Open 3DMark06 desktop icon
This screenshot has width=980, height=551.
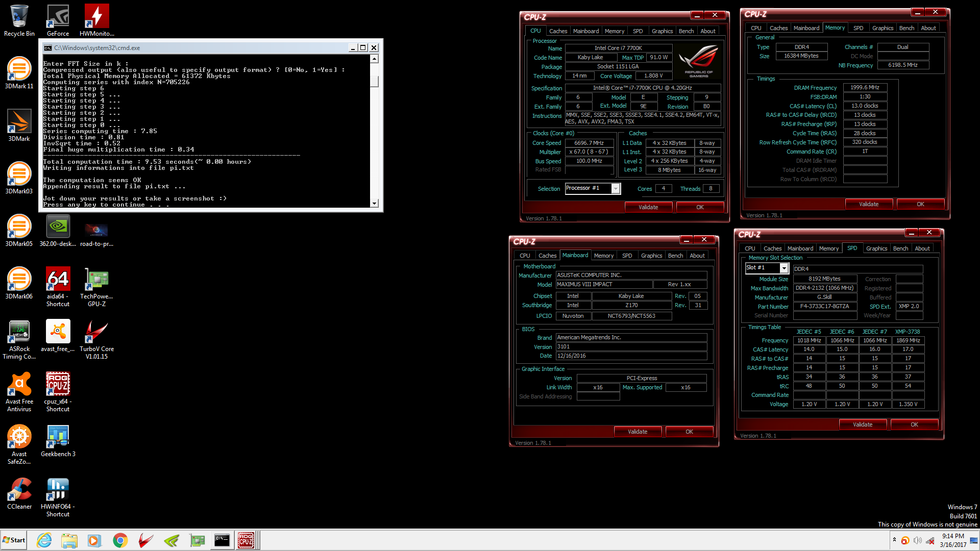pos(19,283)
